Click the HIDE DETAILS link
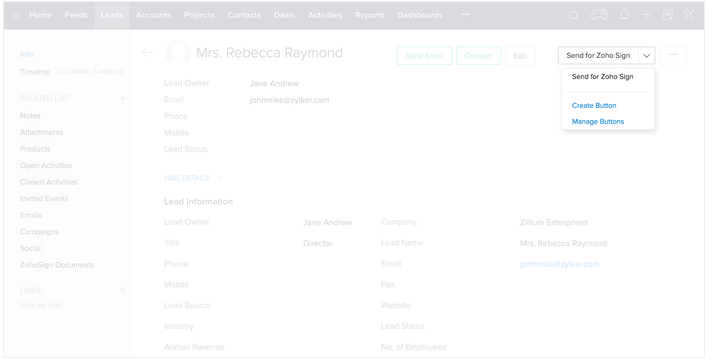Screen dimensions: 712x361 (x=187, y=178)
